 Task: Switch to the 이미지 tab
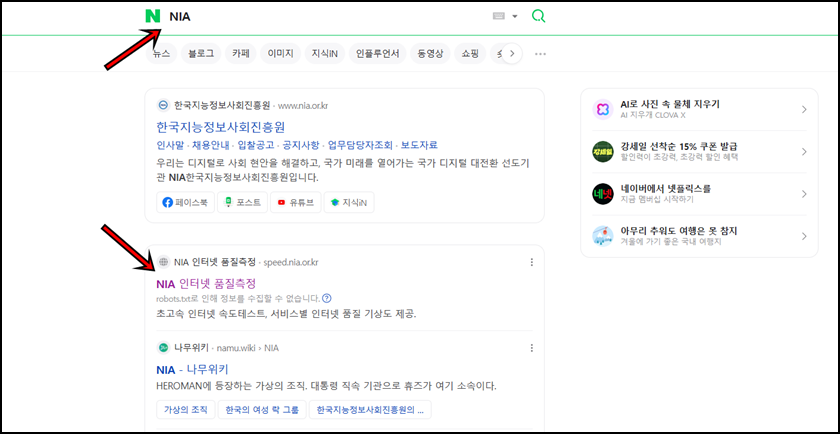281,54
